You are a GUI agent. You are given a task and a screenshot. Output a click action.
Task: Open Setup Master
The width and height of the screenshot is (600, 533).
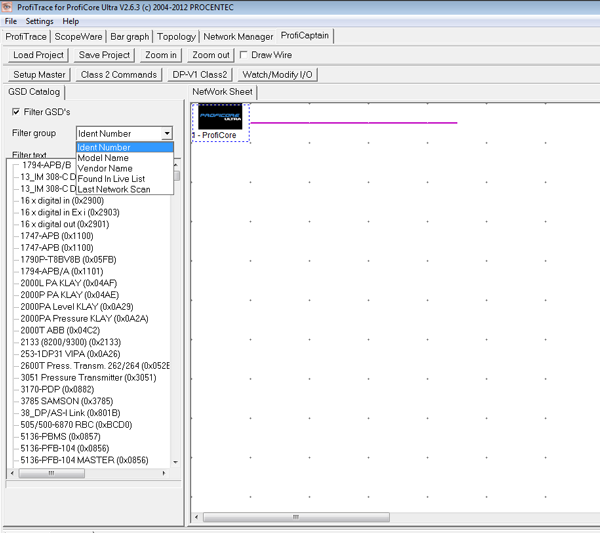39,75
